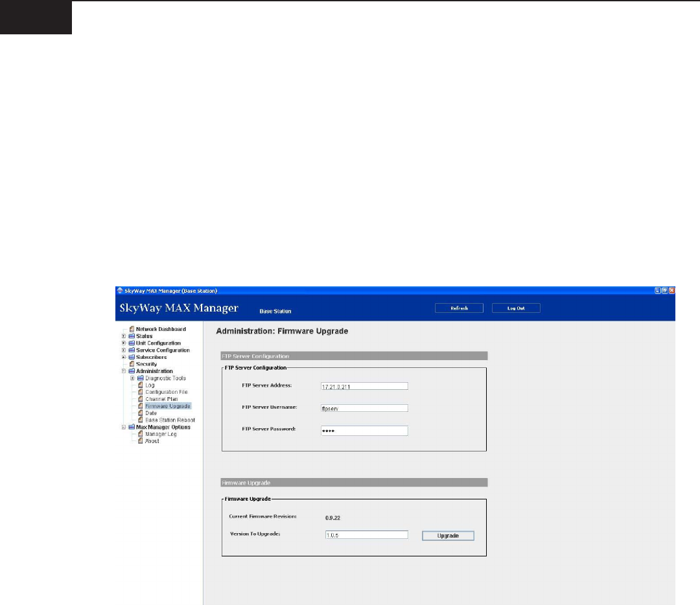Screen dimensions: 700x605
Task: Click the Security page icon
Action: coord(132,364)
